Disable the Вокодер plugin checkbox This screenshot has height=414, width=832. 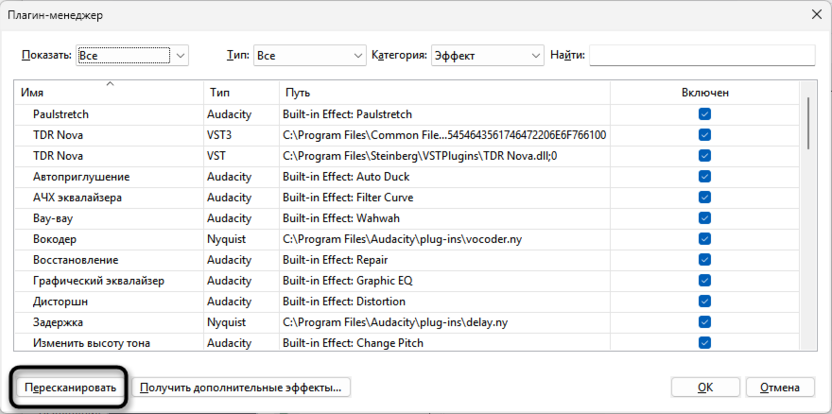[x=705, y=239]
